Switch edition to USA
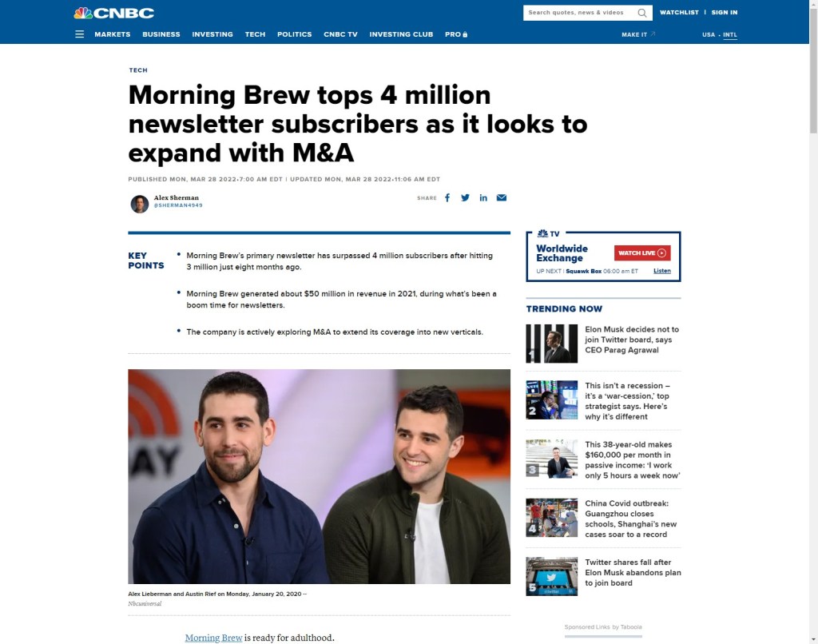Image resolution: width=818 pixels, height=644 pixels. coord(707,34)
